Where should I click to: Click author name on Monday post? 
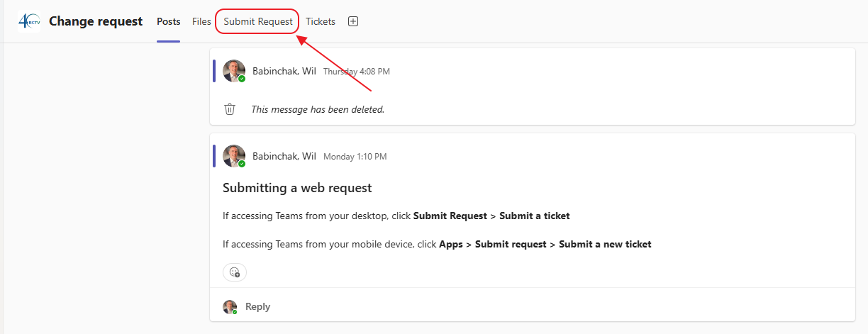click(284, 156)
